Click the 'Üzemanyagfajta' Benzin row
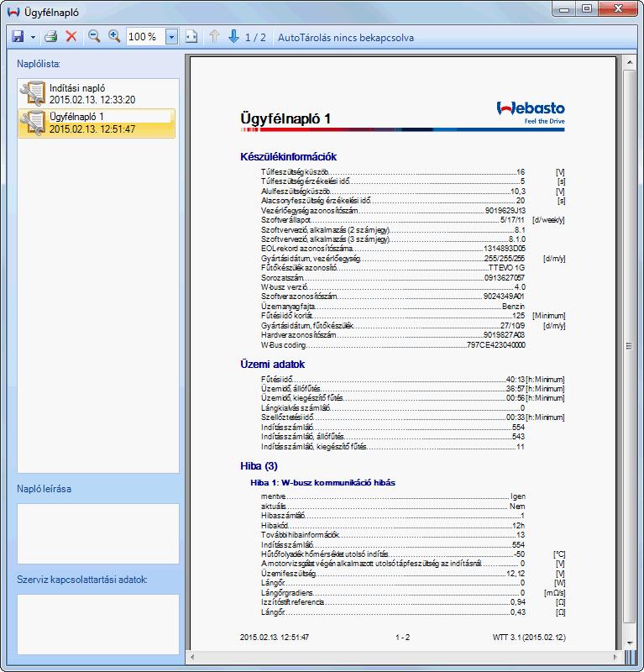This screenshot has height=672, width=644. [393, 307]
